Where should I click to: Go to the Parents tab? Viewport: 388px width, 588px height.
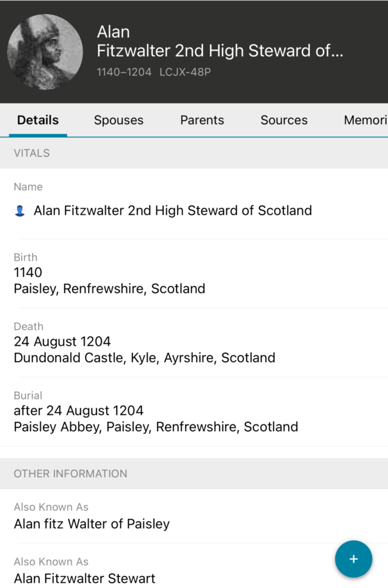coord(202,120)
